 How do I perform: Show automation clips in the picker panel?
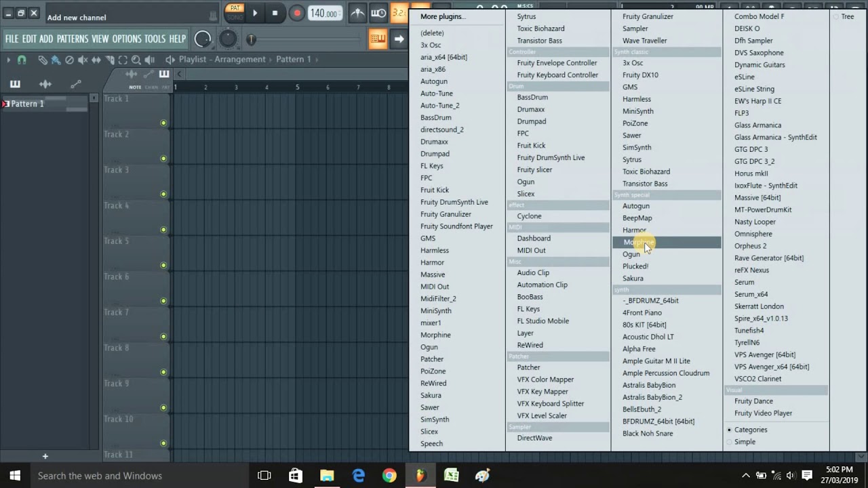(76, 84)
